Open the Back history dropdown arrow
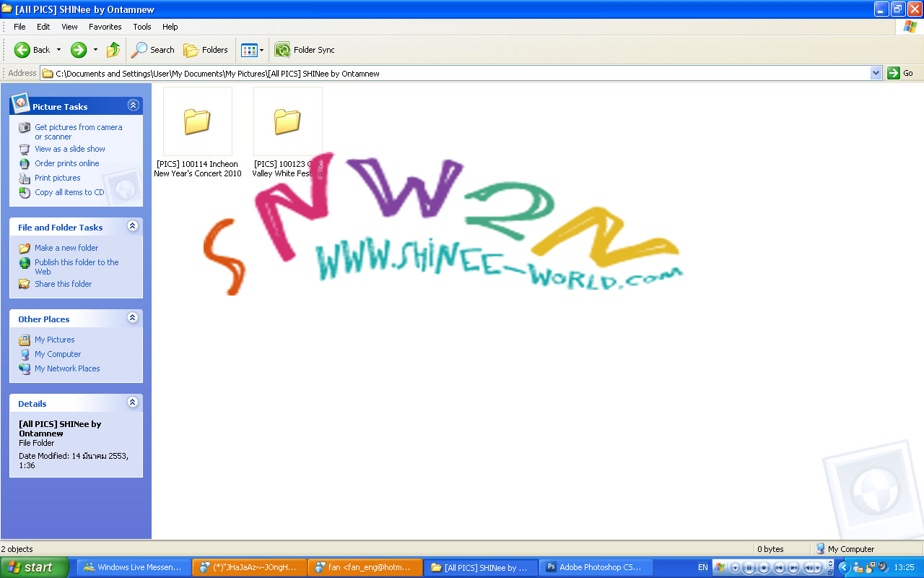 coord(59,50)
